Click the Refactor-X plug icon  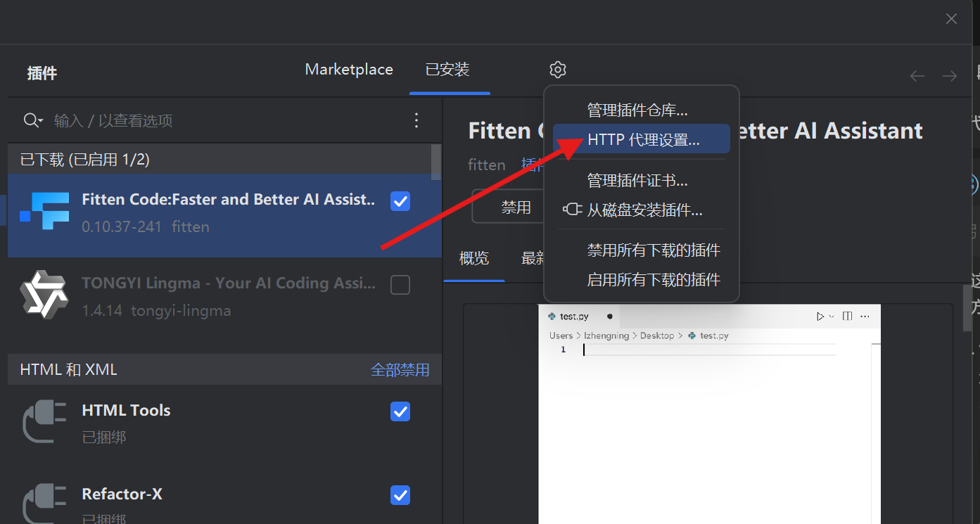coord(44,504)
